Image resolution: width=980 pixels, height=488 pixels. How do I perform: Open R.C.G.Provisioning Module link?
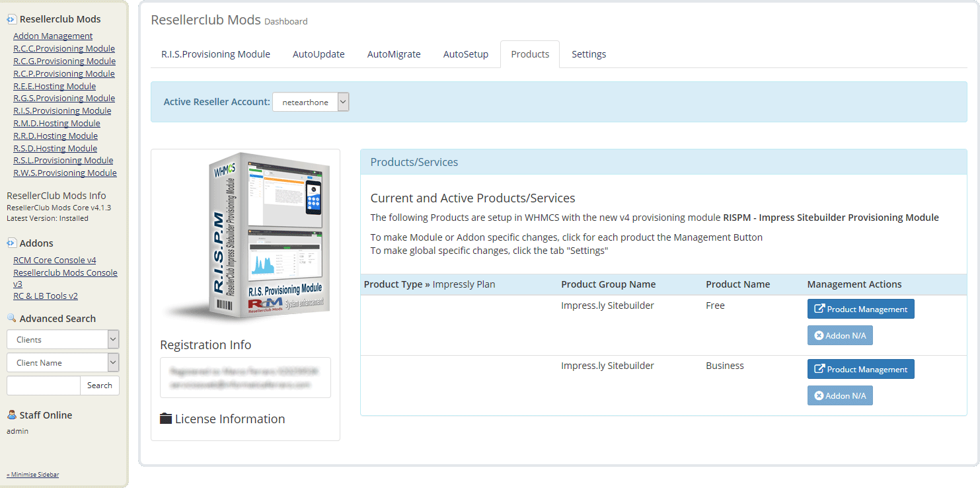click(x=64, y=61)
